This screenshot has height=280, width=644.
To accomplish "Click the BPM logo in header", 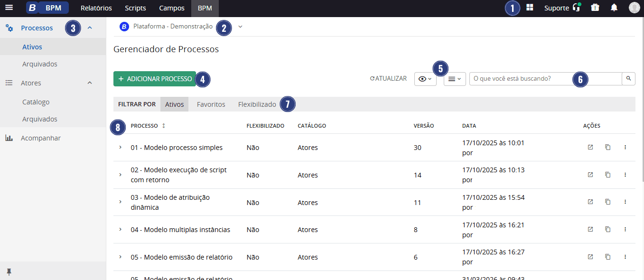I will click(47, 8).
